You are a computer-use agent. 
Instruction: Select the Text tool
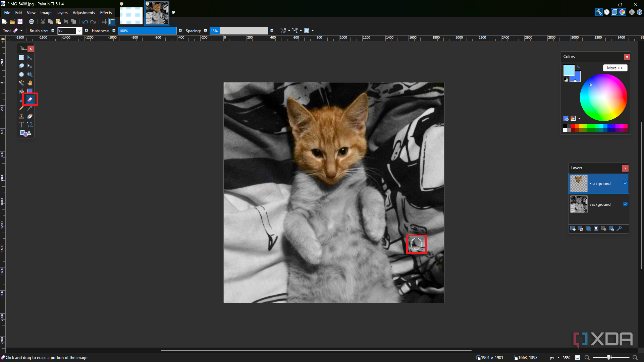[21, 125]
